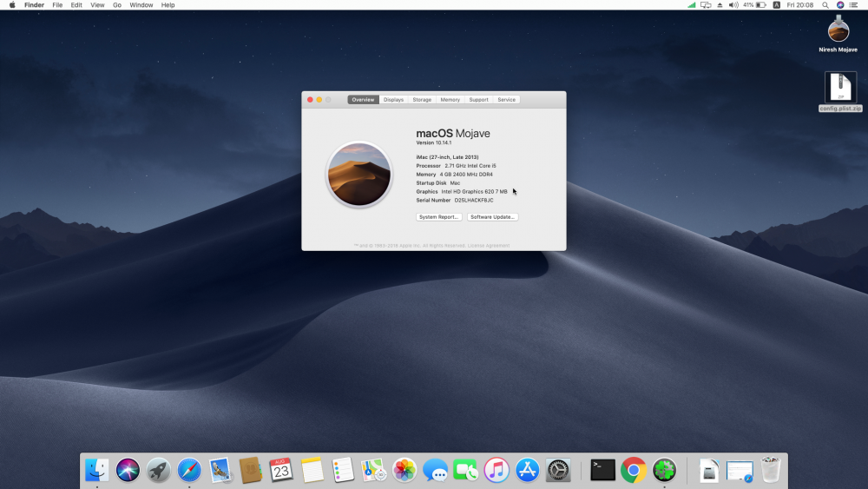Open the License Agreement link

(488, 245)
